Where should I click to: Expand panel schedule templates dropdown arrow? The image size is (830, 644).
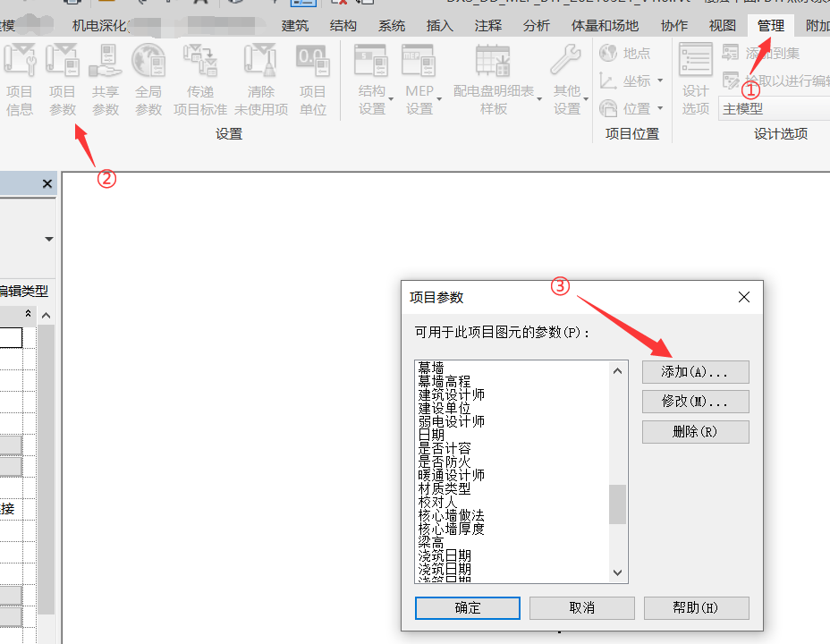pos(538,99)
